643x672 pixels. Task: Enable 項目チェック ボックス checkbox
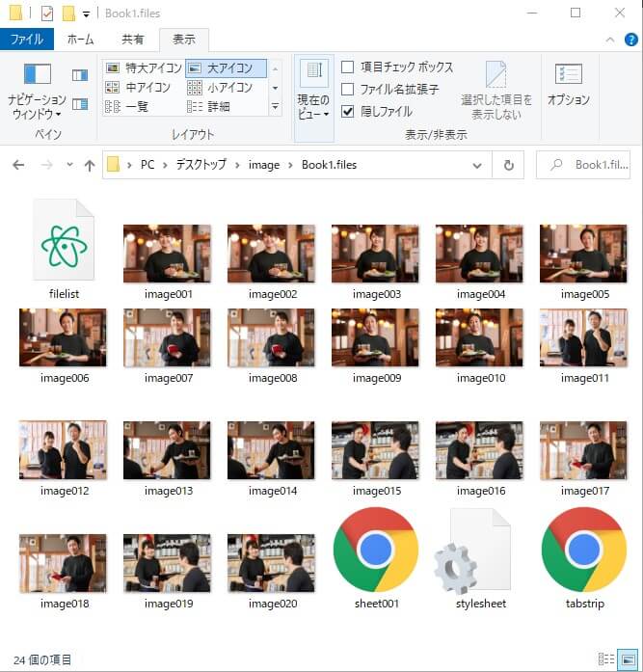(348, 67)
